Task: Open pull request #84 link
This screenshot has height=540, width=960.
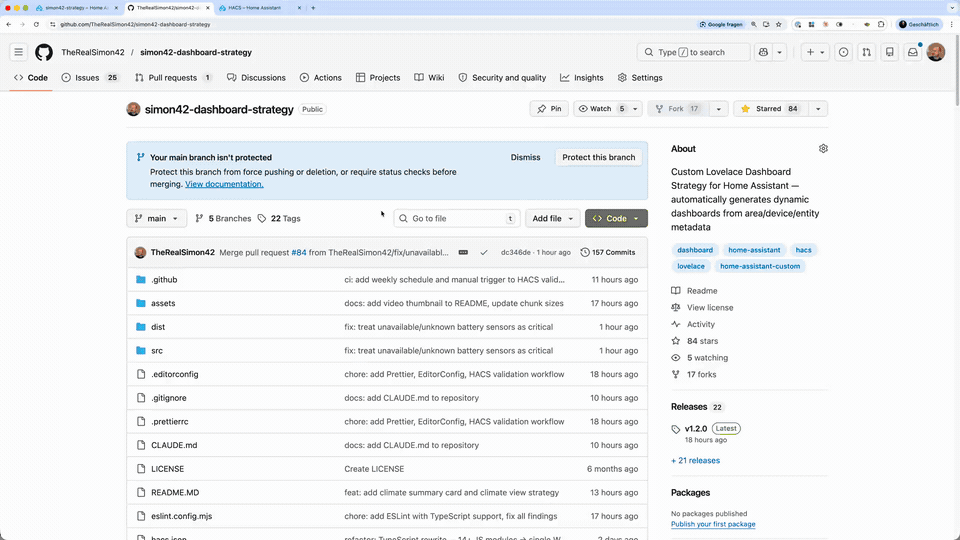Action: pos(299,252)
